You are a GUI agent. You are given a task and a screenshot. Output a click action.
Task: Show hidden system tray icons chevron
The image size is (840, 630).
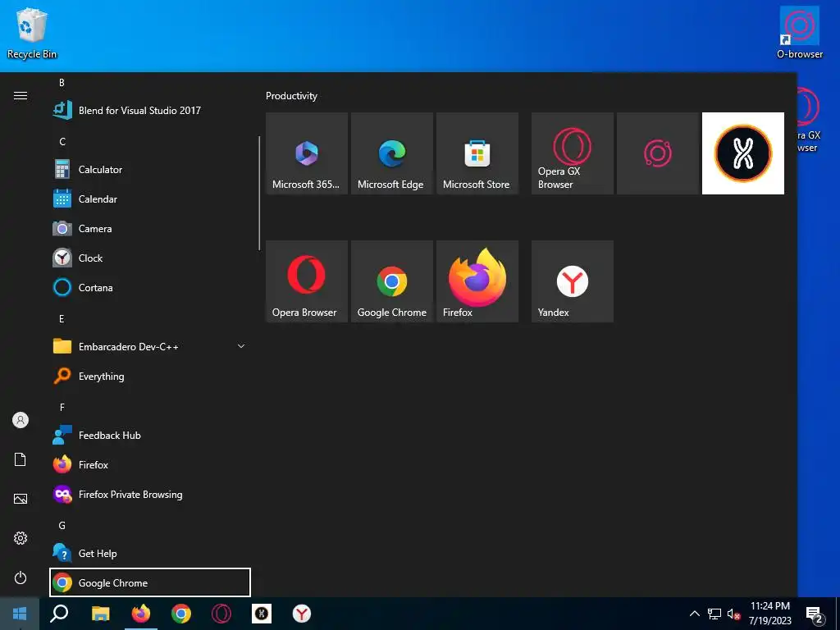(x=694, y=614)
